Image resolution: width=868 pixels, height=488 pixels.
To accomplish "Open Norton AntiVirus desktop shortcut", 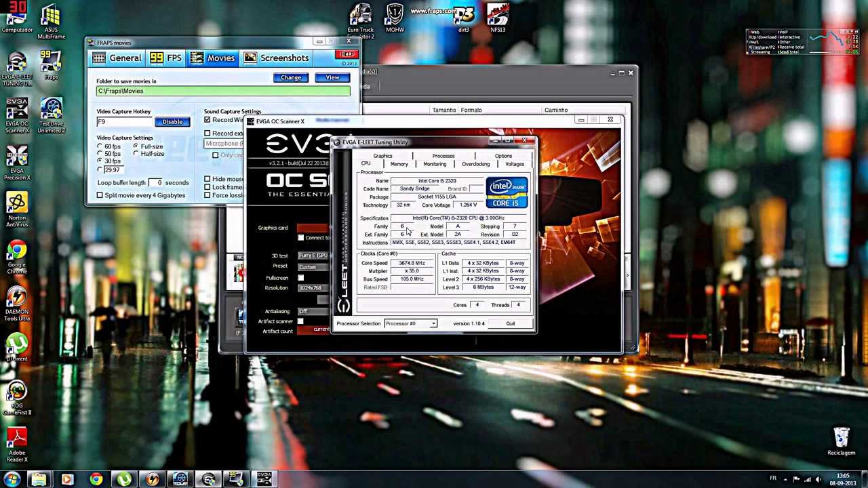I will (x=18, y=210).
